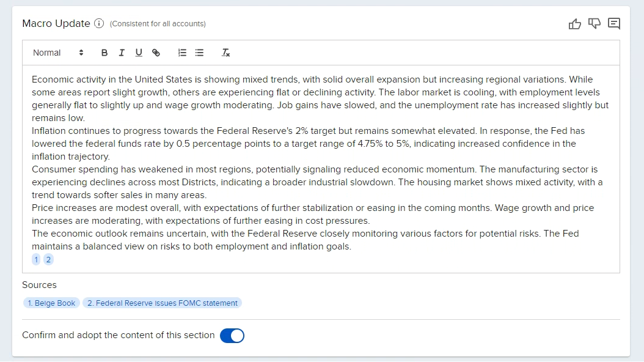Open citation 1 below the text
644x362 pixels.
(35, 259)
